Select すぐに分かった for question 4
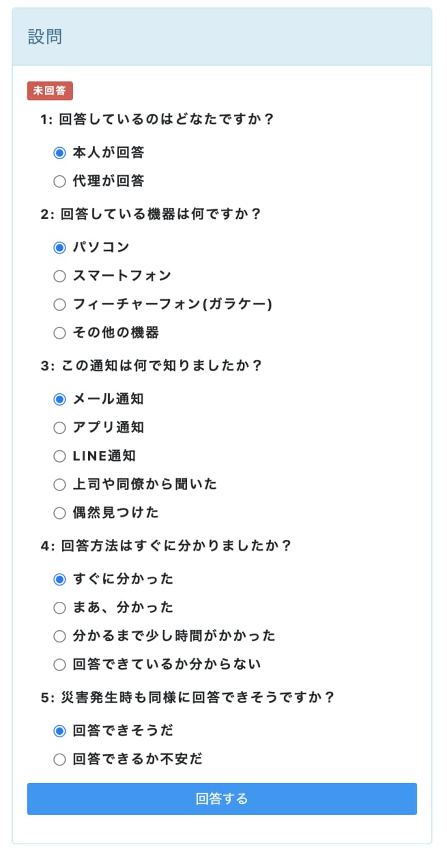 [59, 579]
